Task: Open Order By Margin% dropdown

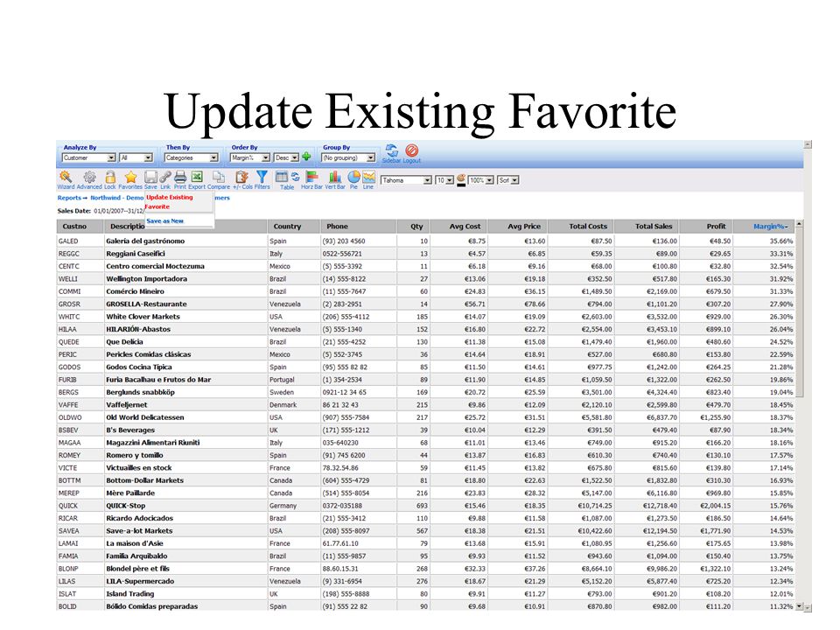Action: tap(250, 157)
